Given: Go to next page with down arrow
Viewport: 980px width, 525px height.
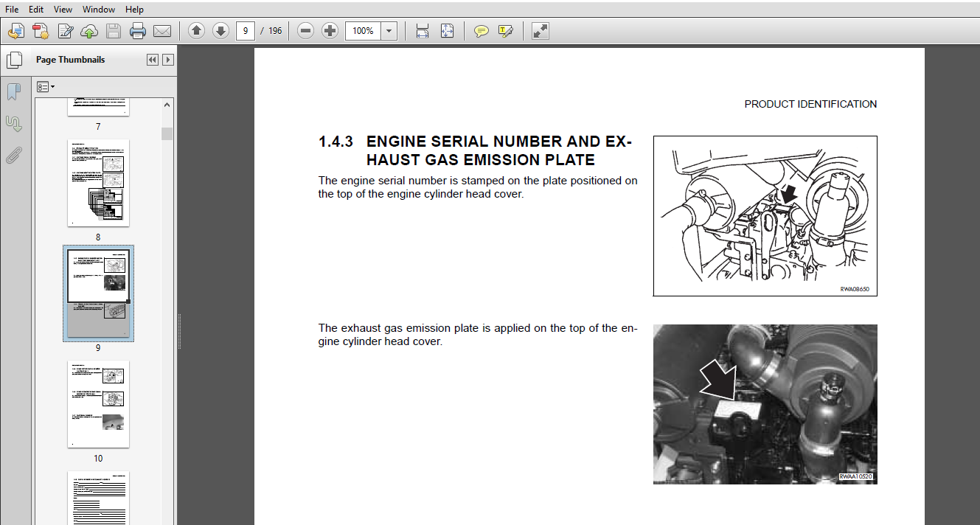Looking at the screenshot, I should tap(220, 31).
